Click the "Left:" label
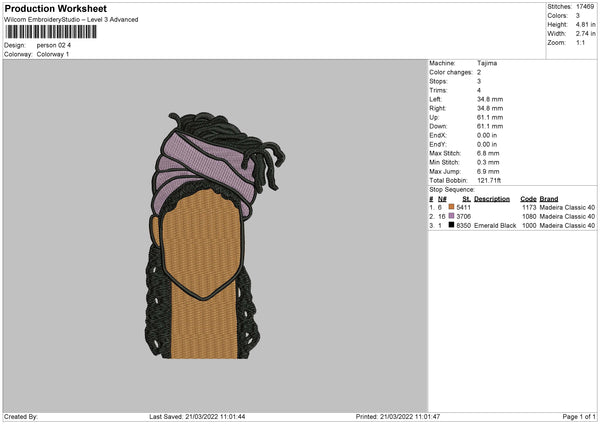The image size is (600, 424). pos(435,99)
